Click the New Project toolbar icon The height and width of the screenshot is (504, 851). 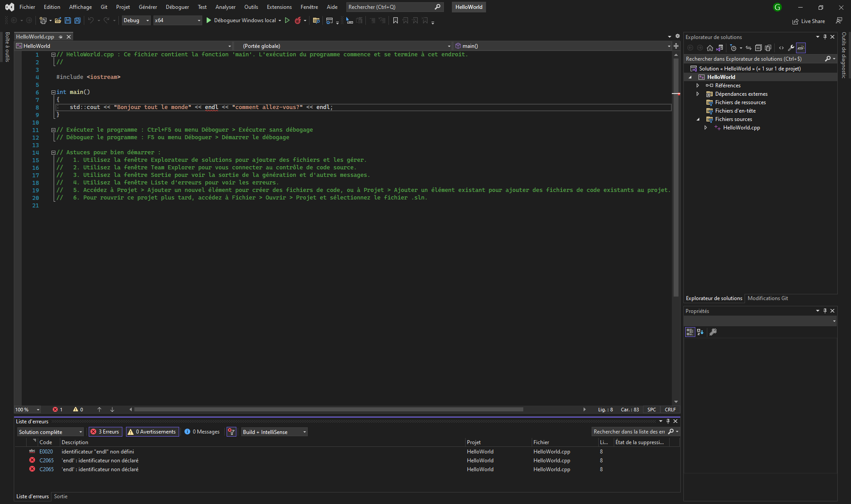coord(43,20)
